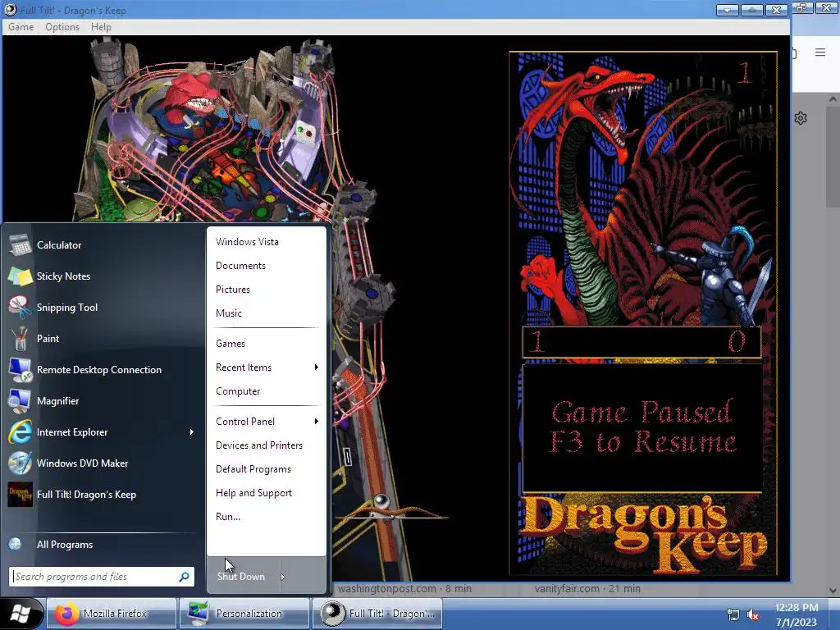Viewport: 840px width, 630px height.
Task: Open the Help menu in pinball window
Action: coord(101,27)
